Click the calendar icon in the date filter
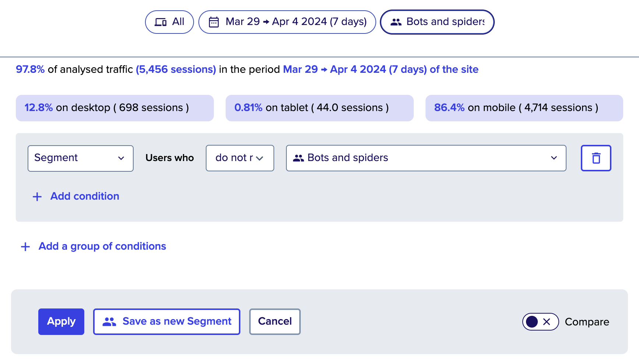The width and height of the screenshot is (639, 364). tap(214, 22)
